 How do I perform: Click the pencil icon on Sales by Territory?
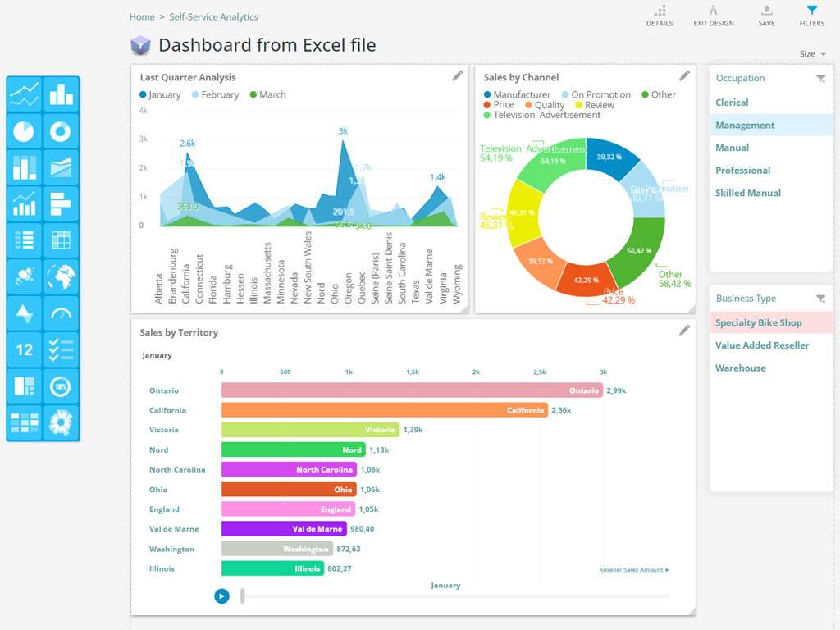(684, 331)
